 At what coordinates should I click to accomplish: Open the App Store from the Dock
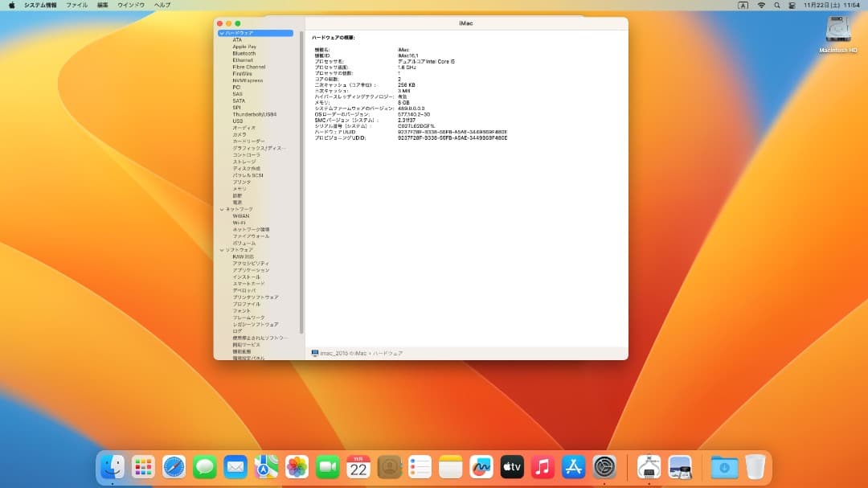point(573,466)
